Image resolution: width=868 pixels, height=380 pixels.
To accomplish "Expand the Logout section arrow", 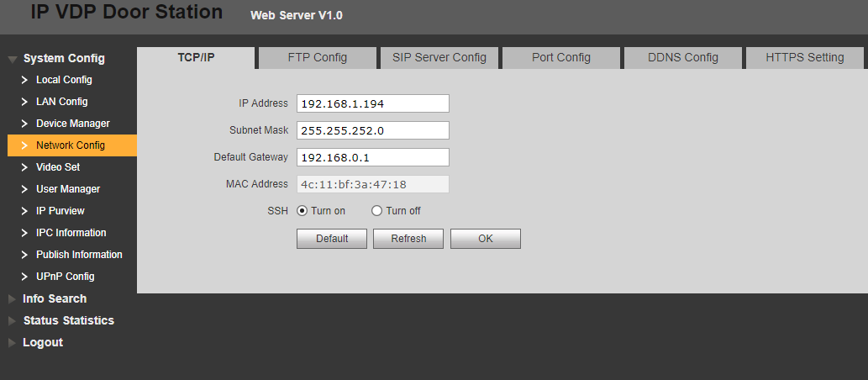I will pos(12,343).
